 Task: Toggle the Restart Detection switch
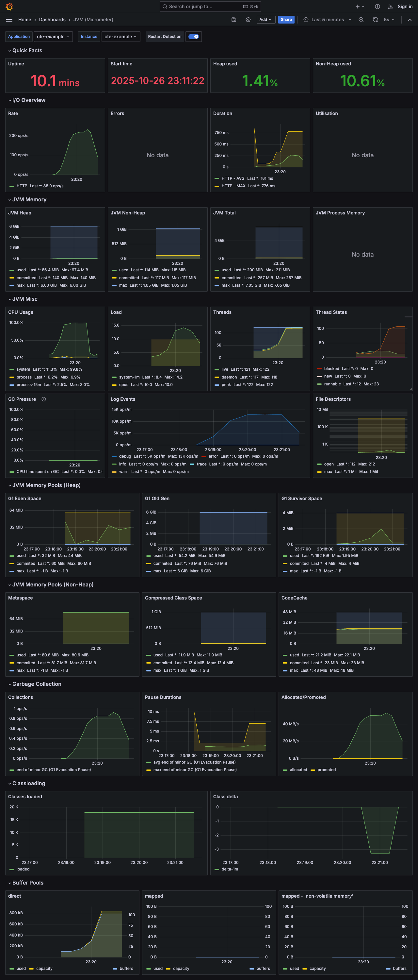pos(193,37)
